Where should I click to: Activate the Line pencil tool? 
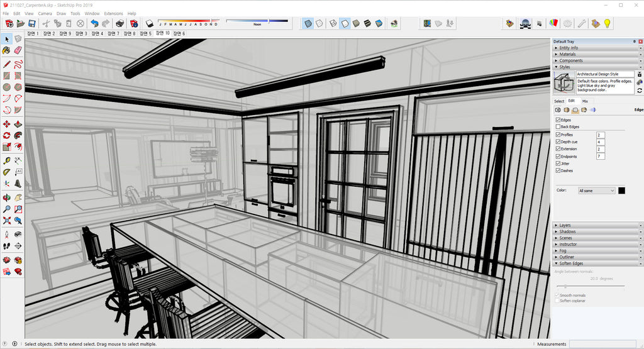pyautogui.click(x=6, y=64)
